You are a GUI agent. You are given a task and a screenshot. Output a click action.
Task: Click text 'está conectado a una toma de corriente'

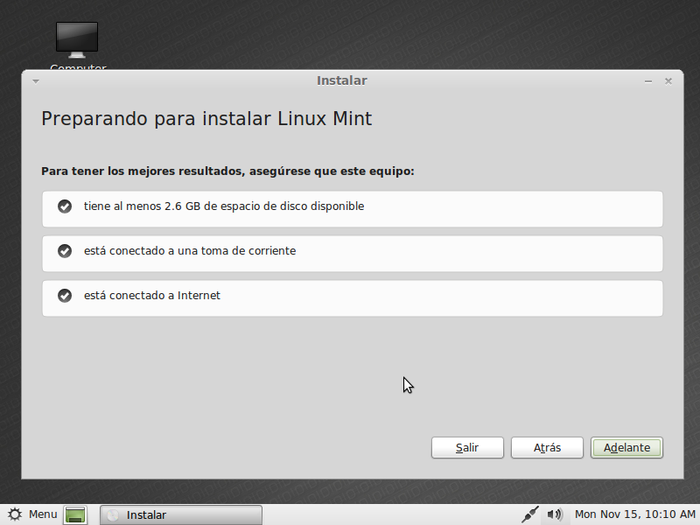tap(190, 251)
